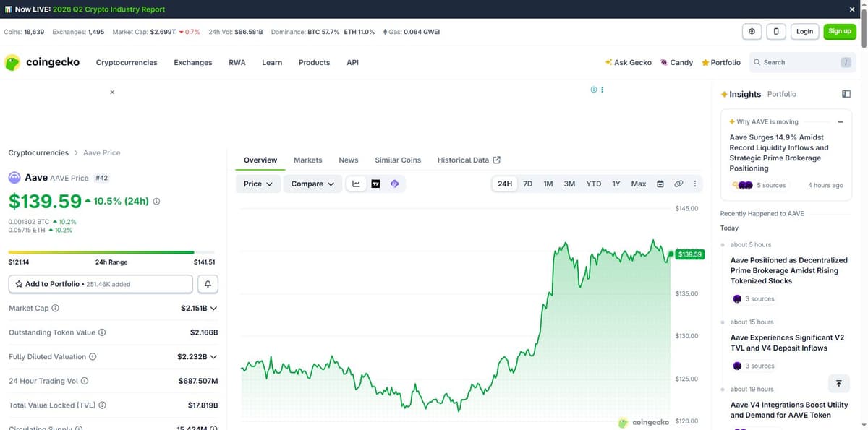Collapse the 'Why AAVE is moving' card
Viewport: 868px width, 430px height.
click(x=841, y=122)
